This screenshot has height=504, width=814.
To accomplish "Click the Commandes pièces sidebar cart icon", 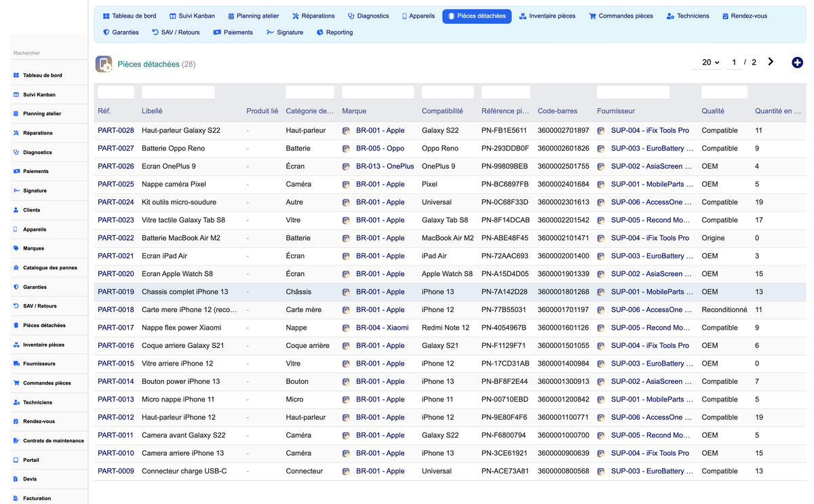I will [x=16, y=383].
